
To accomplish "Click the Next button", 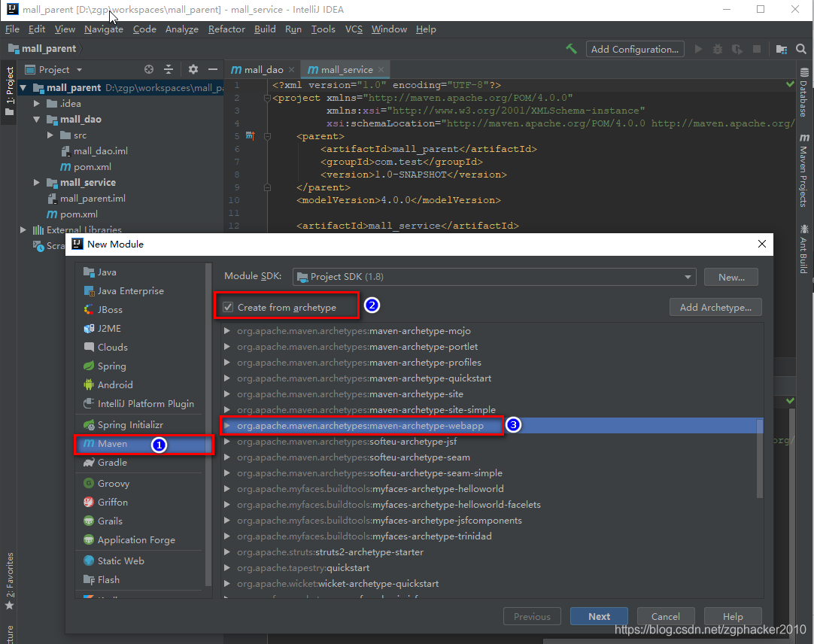I will pos(599,616).
